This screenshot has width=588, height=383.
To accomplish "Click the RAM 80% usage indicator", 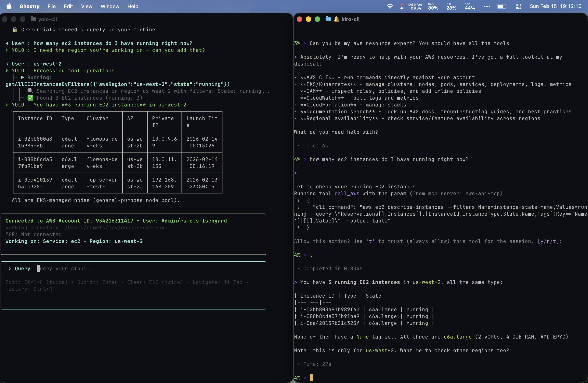I will [x=432, y=6].
